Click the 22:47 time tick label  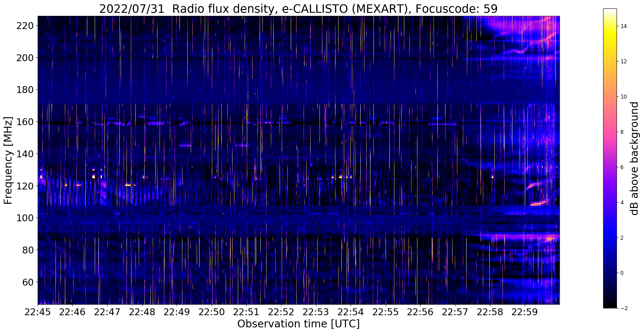tap(107, 312)
